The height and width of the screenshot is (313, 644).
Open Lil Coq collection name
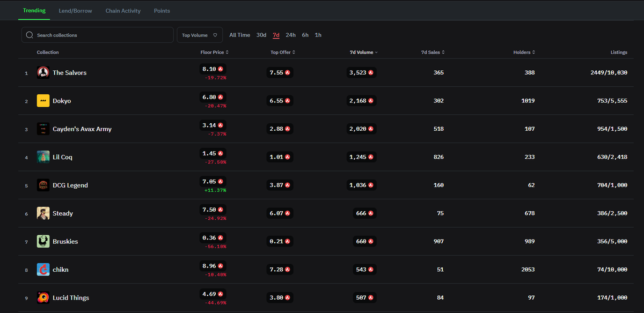point(62,157)
